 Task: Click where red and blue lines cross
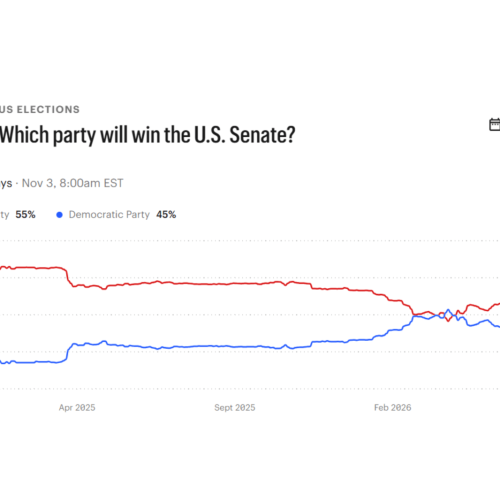(414, 315)
